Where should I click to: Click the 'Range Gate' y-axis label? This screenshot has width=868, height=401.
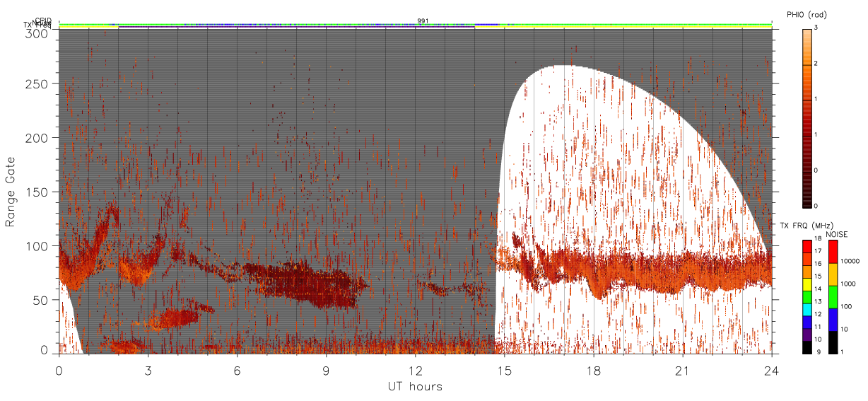(x=11, y=192)
